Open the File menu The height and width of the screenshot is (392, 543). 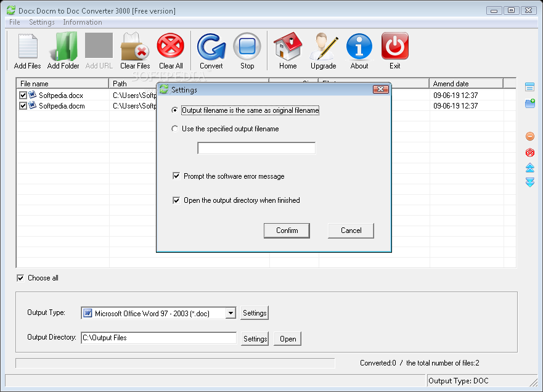[x=15, y=22]
